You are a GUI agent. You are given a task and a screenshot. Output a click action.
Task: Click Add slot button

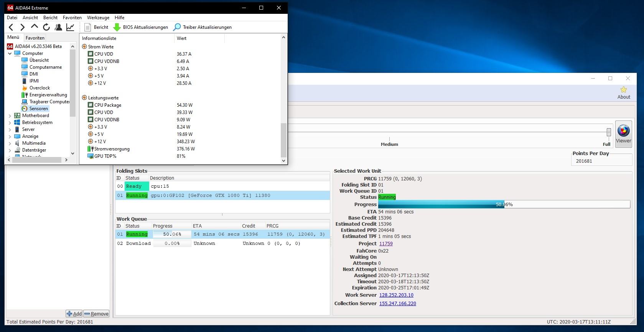tap(74, 314)
